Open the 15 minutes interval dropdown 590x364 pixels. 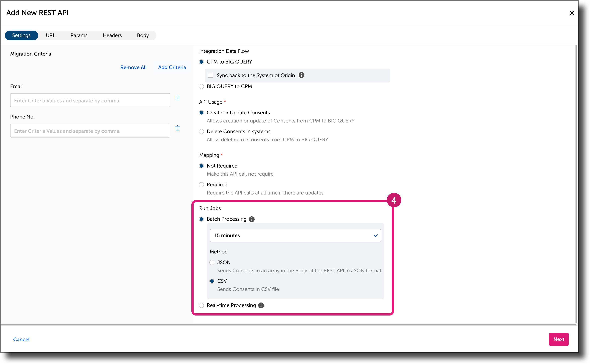[x=295, y=235]
